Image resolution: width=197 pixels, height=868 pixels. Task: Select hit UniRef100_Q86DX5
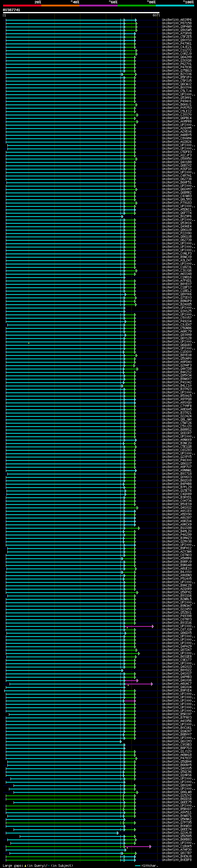176,632
